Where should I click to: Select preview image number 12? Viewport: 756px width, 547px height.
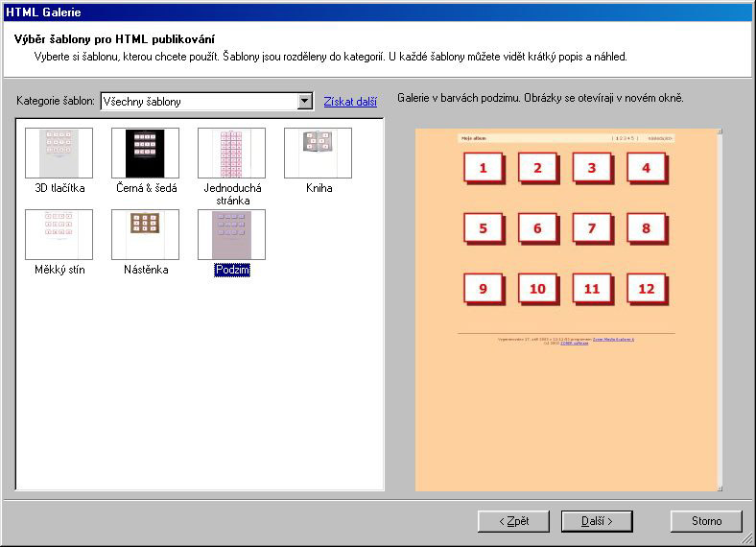647,289
